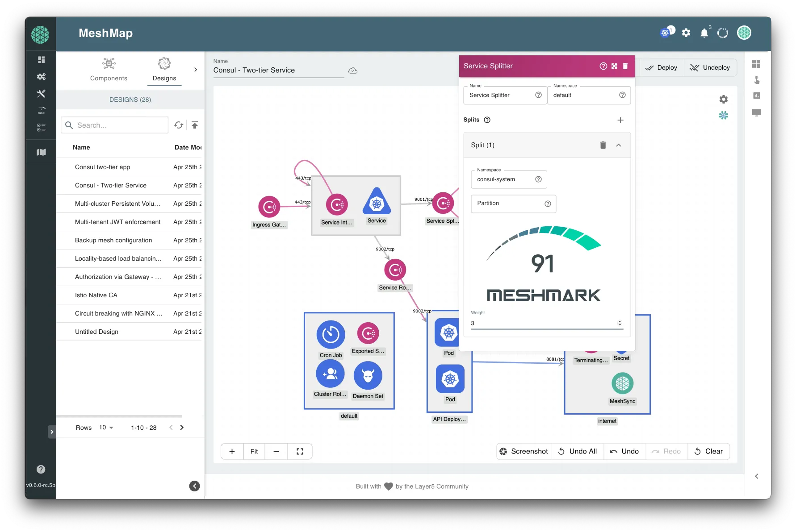Click the Deploy button
796x532 pixels.
pyautogui.click(x=661, y=68)
